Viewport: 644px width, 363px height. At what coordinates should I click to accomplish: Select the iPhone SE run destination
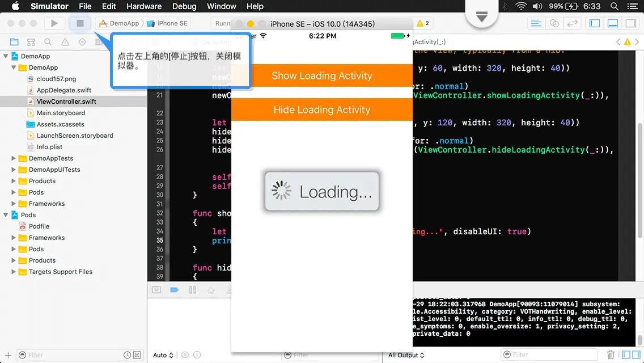(x=167, y=23)
